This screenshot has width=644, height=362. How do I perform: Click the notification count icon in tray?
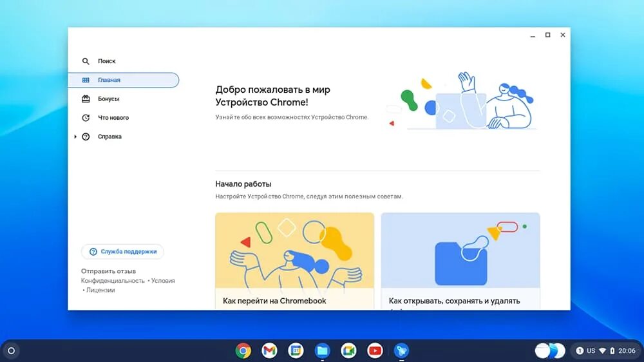[580, 351]
